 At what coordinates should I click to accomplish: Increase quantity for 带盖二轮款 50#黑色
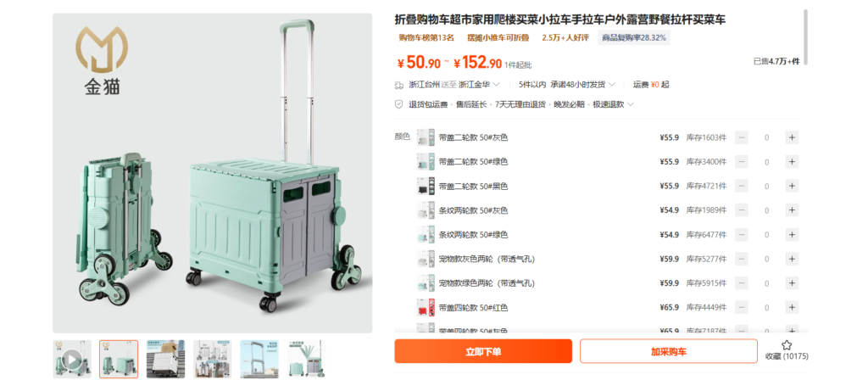pyautogui.click(x=792, y=186)
